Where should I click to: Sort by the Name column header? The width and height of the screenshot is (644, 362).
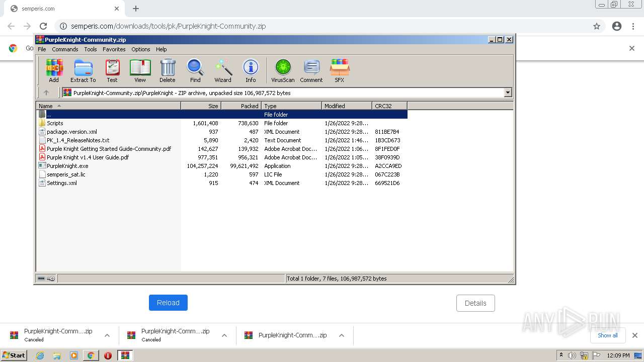pyautogui.click(x=108, y=106)
